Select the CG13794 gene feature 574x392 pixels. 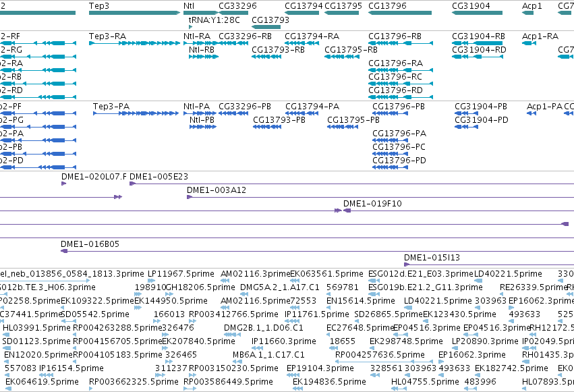click(302, 13)
